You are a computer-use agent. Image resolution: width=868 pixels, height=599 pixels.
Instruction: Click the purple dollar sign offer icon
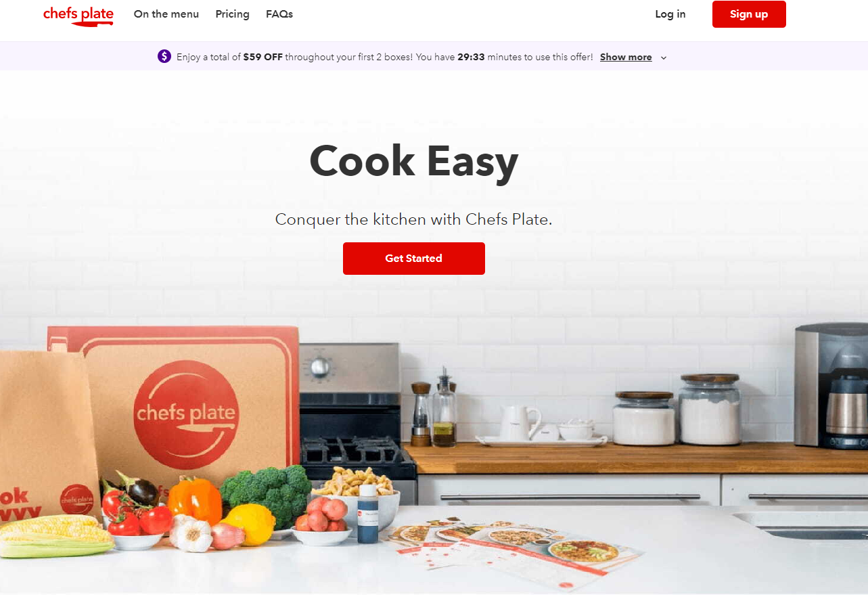(164, 57)
